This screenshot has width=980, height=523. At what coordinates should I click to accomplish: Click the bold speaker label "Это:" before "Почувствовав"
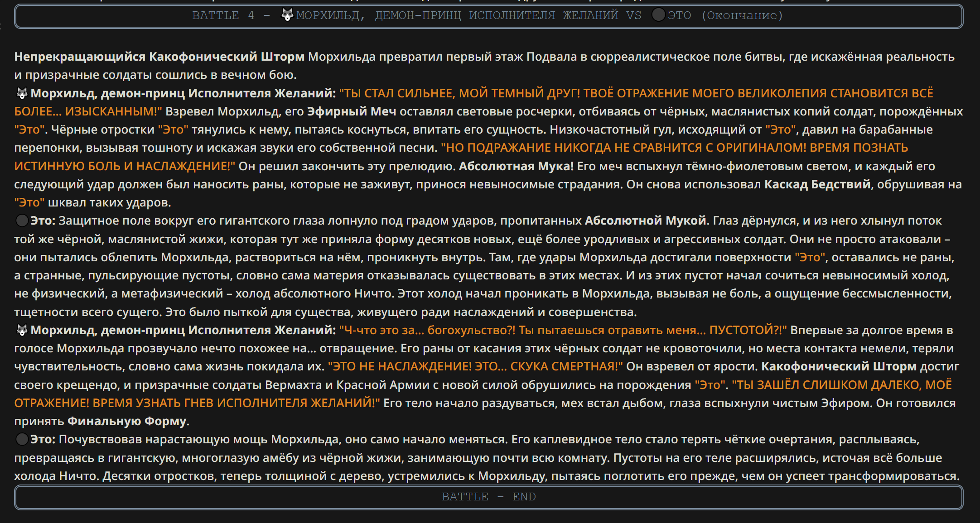click(x=43, y=439)
